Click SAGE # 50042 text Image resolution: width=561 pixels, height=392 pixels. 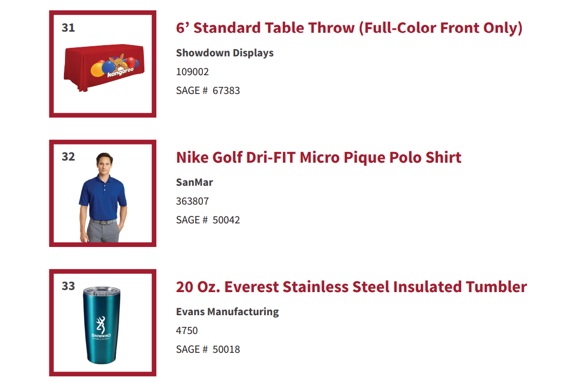(208, 220)
